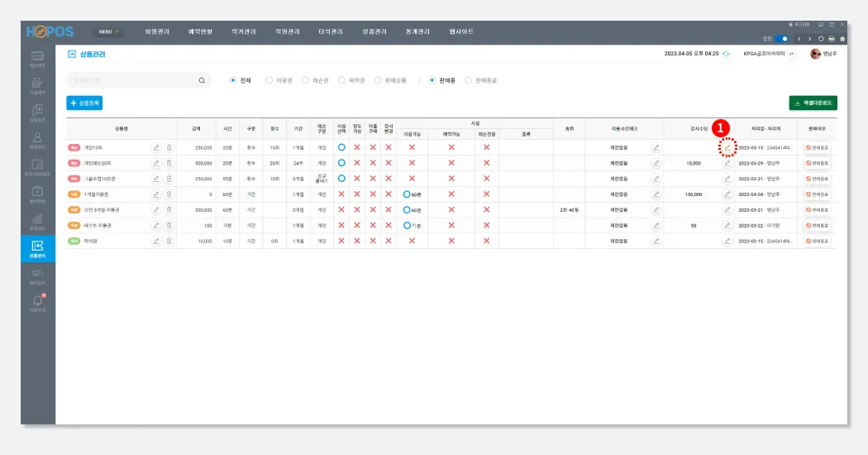Viewport: 868px width, 455px height.
Task: Open the MENU dropdown
Action: tap(108, 31)
